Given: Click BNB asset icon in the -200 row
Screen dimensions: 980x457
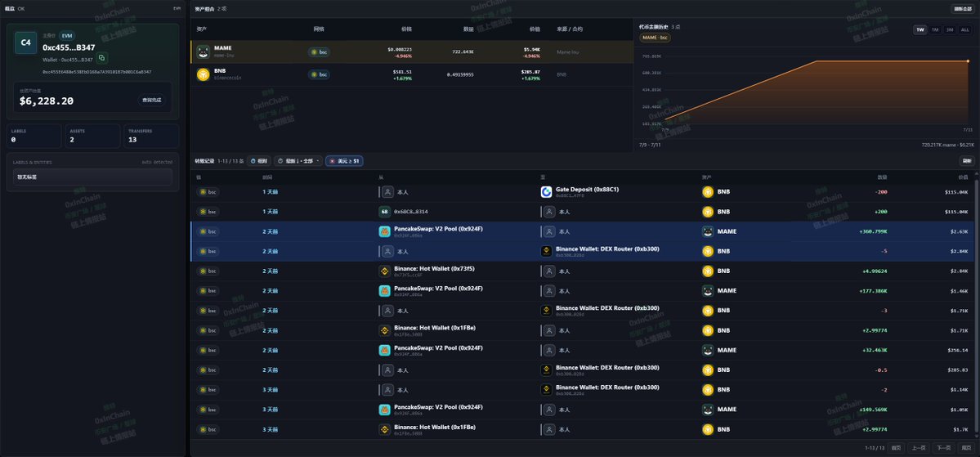Looking at the screenshot, I should click(708, 192).
